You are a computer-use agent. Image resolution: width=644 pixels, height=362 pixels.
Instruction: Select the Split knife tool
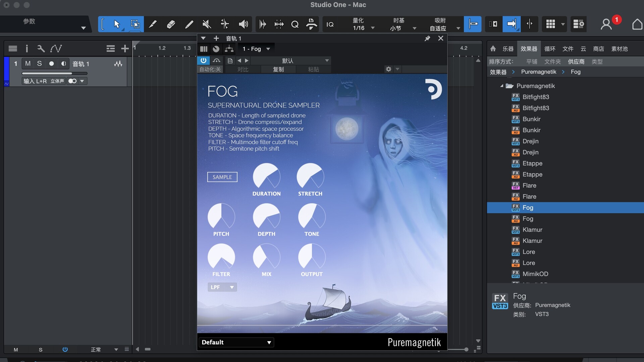(153, 24)
